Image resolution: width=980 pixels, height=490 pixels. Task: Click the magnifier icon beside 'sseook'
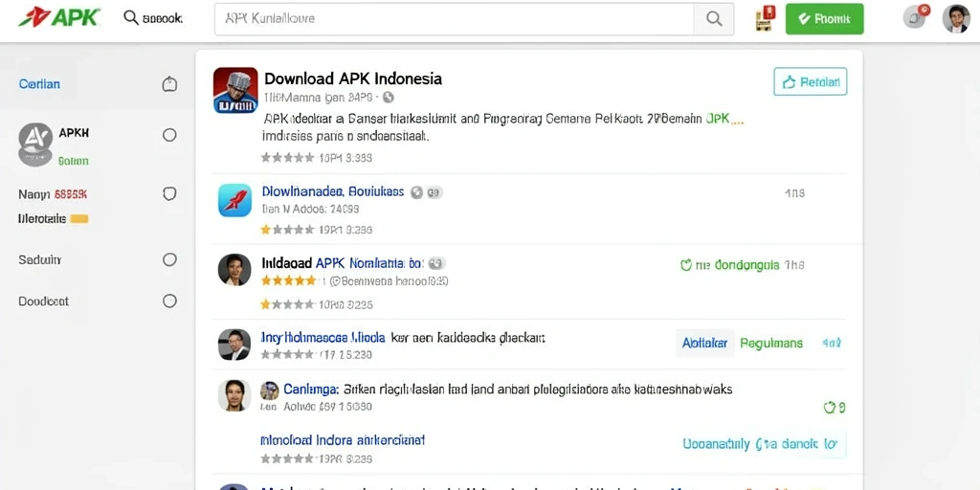tap(130, 17)
